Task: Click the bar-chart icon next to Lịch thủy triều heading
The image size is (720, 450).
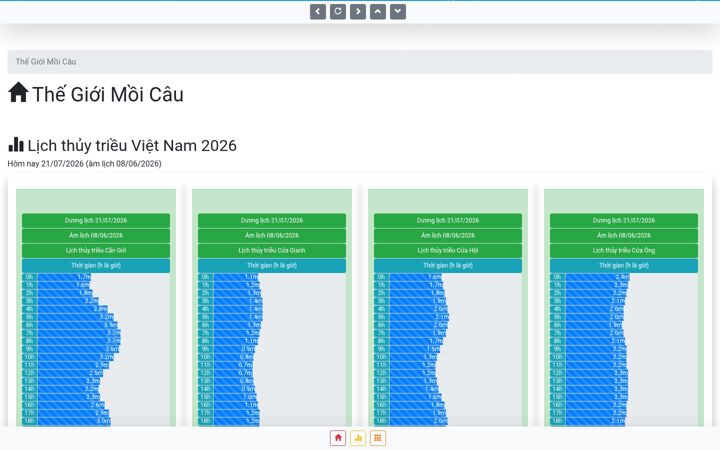Action: (16, 145)
